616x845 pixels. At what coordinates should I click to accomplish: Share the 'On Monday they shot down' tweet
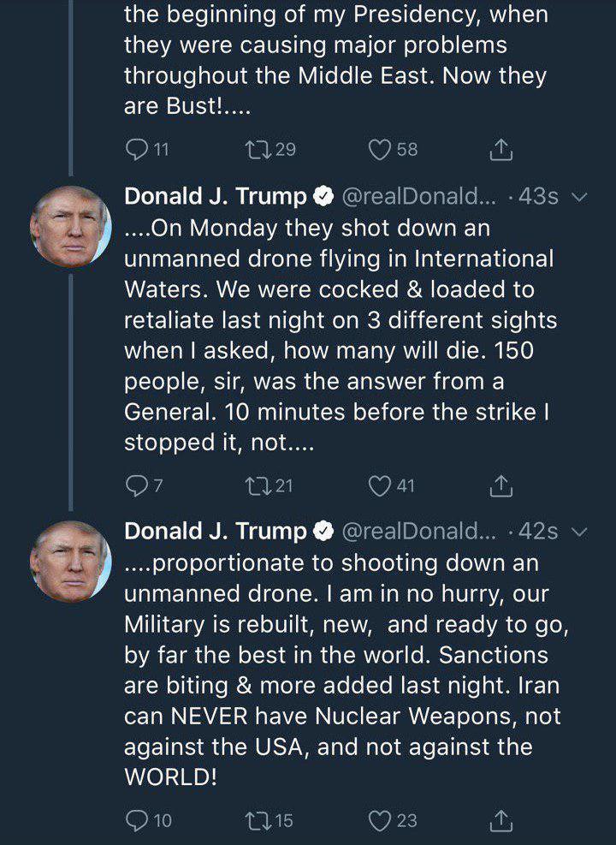point(500,486)
